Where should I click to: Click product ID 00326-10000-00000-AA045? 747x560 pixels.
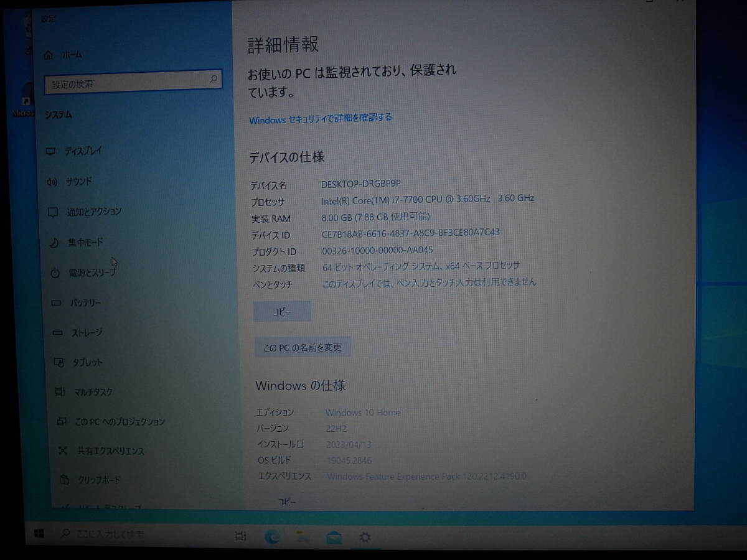click(377, 250)
